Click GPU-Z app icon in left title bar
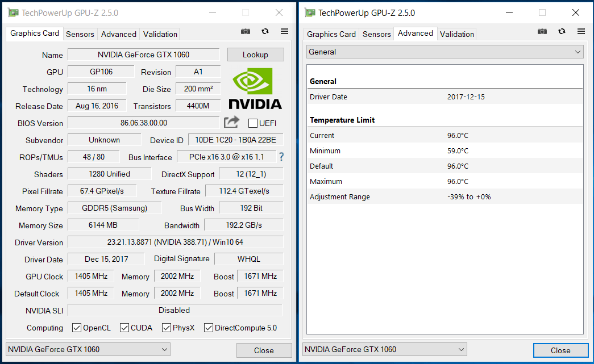This screenshot has width=594, height=364. click(13, 13)
